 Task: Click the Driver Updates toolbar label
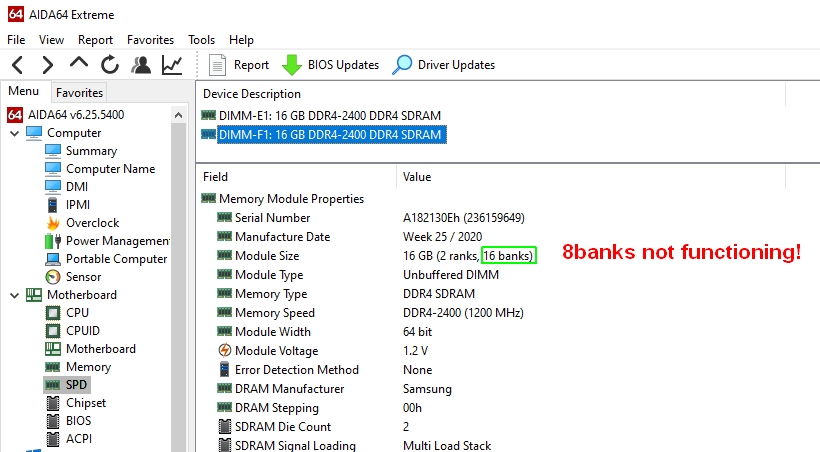[x=456, y=65]
